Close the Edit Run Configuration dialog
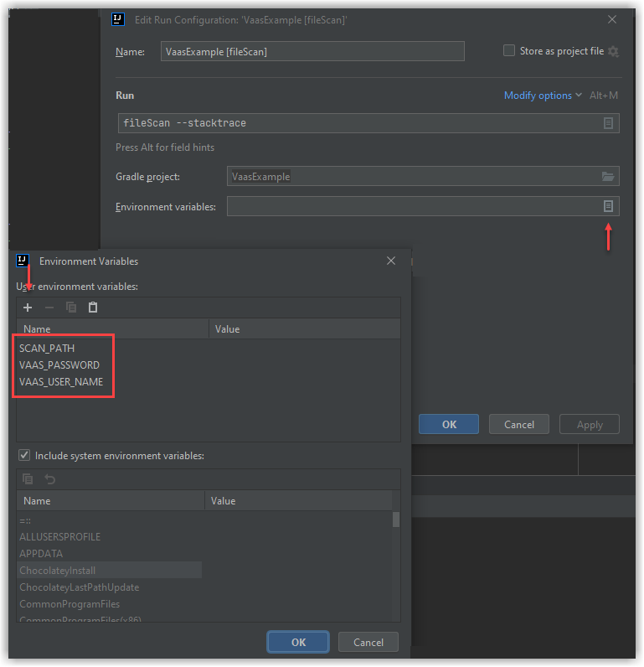This screenshot has width=644, height=667. click(x=612, y=19)
